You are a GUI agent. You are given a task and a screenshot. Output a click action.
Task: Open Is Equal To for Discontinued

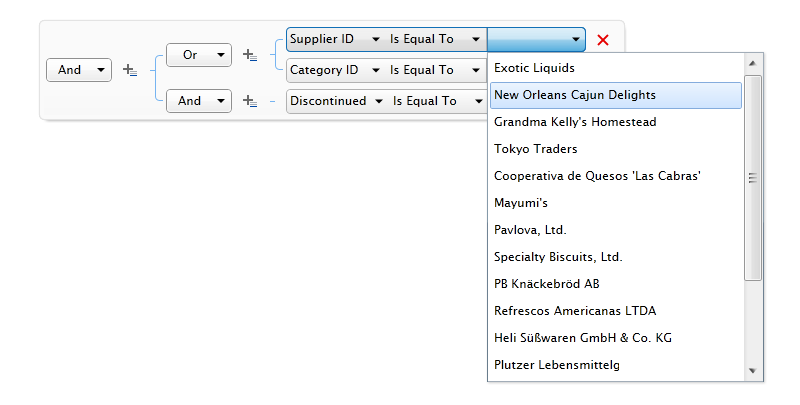(438, 101)
